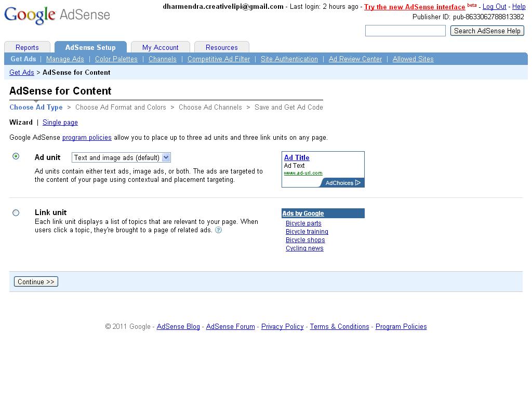Click Save and Get Ad Code step
This screenshot has height=399, width=532.
pos(289,107)
